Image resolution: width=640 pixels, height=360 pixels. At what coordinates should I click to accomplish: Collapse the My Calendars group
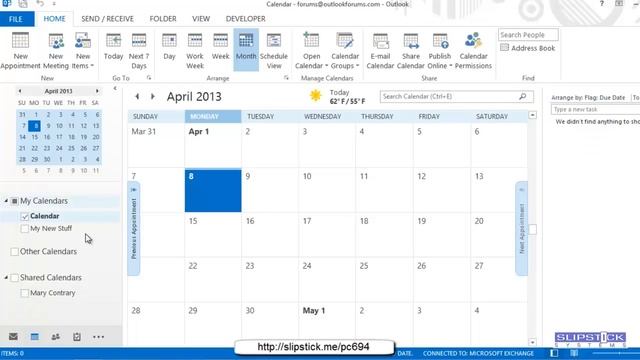pyautogui.click(x=6, y=201)
